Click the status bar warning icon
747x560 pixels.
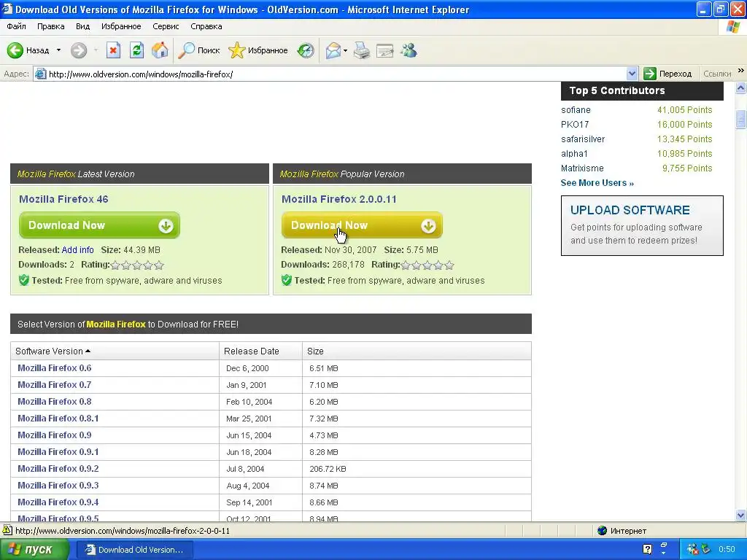coord(7,530)
